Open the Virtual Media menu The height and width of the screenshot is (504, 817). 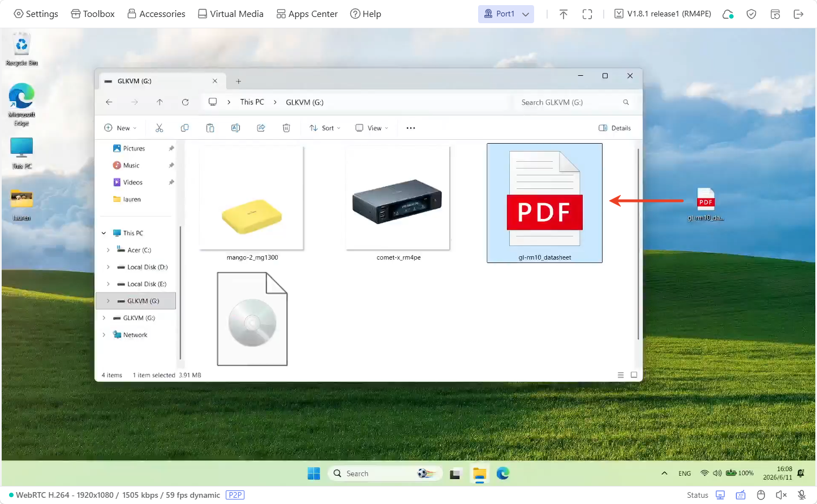[230, 14]
